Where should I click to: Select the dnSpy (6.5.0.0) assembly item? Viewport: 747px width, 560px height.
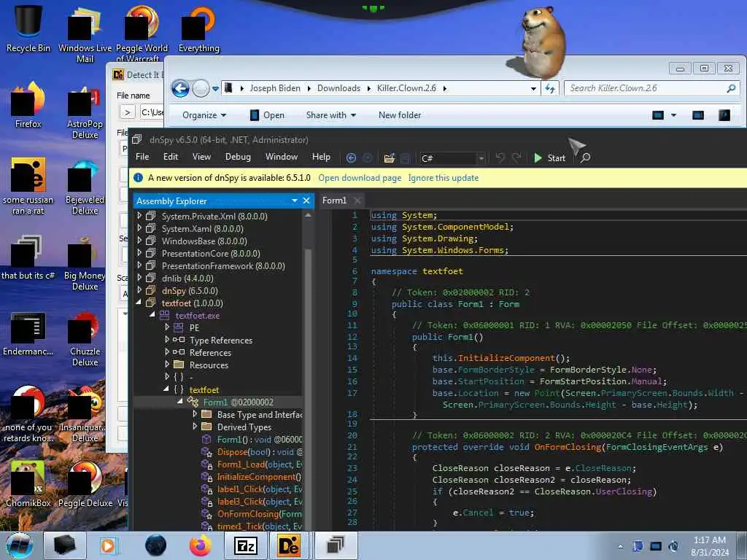pos(190,290)
